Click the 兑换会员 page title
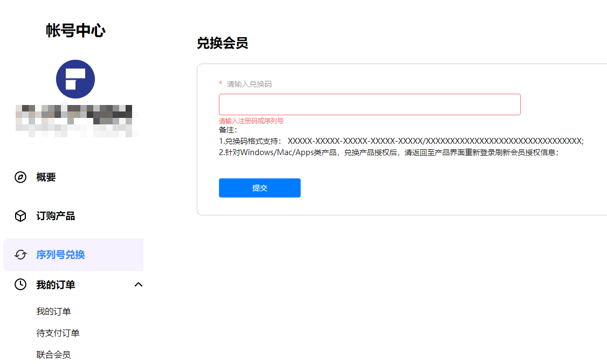Viewport: 607px width, 364px height. pyautogui.click(x=222, y=43)
